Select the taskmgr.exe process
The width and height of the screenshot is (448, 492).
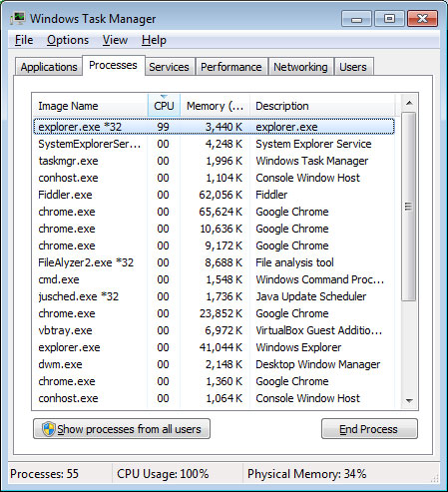[214, 161]
